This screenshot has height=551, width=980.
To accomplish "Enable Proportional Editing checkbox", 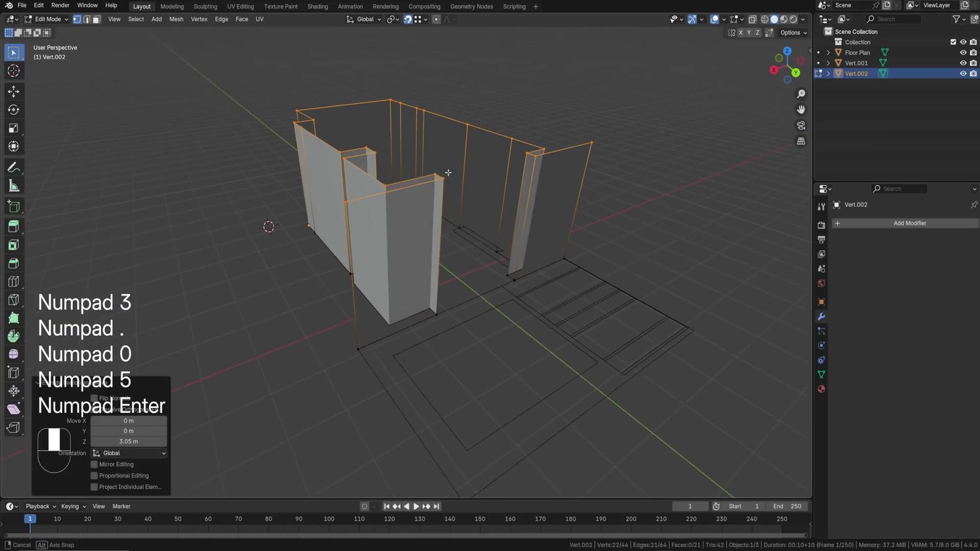I will (94, 476).
